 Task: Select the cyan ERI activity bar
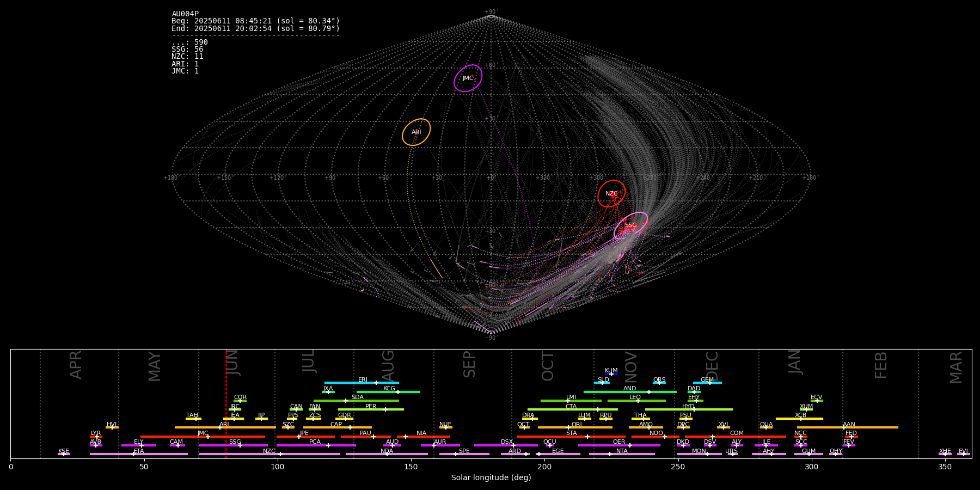[362, 383]
